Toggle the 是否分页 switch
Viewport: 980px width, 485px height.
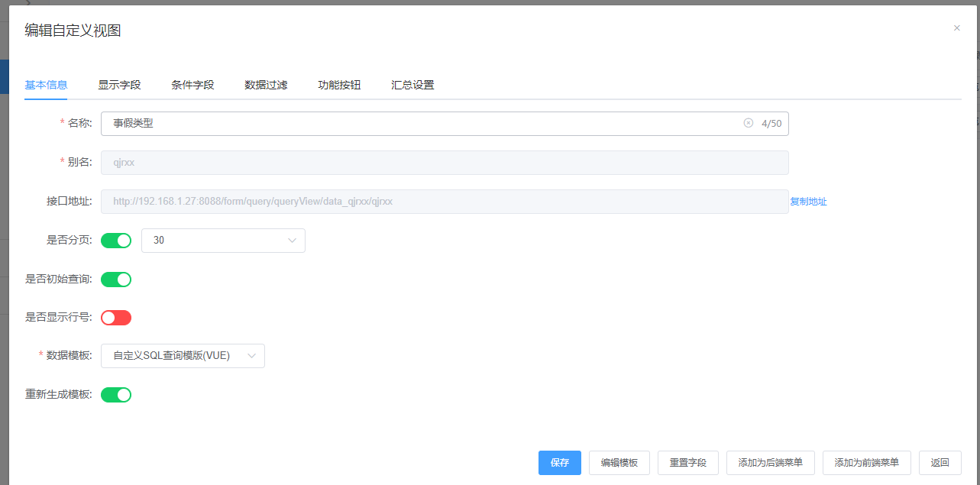point(116,241)
